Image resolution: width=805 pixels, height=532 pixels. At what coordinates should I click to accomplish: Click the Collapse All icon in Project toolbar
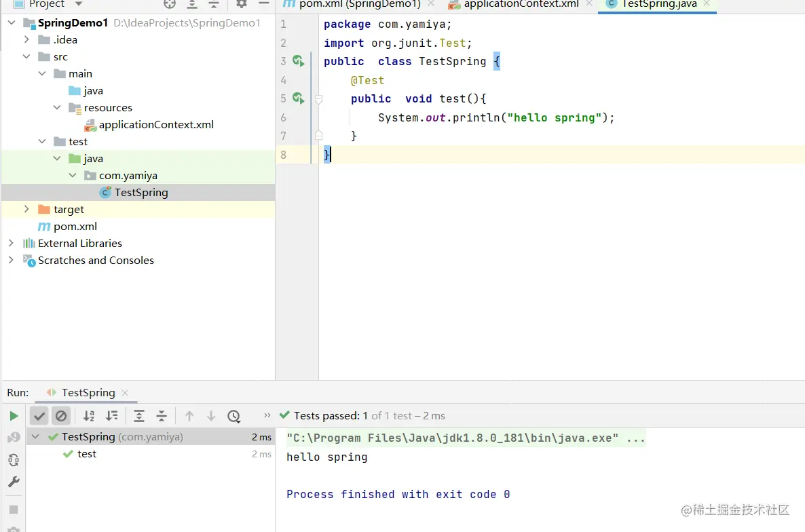tap(214, 4)
